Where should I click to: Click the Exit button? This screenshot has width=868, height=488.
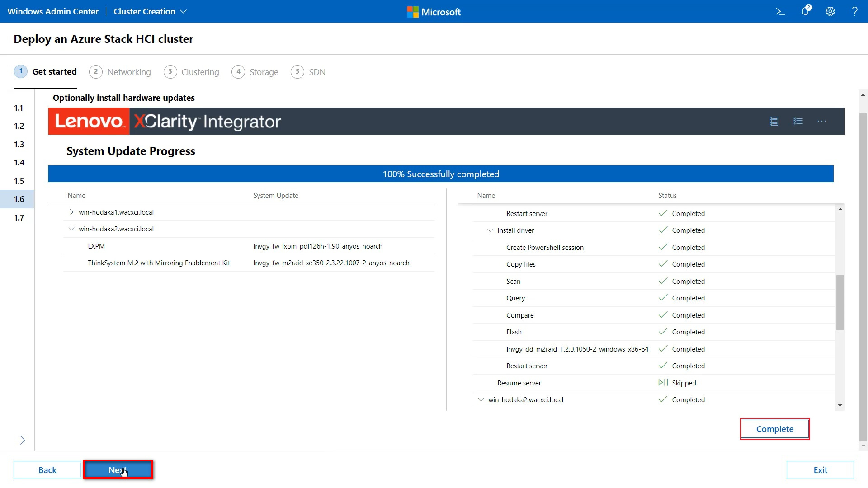point(820,470)
